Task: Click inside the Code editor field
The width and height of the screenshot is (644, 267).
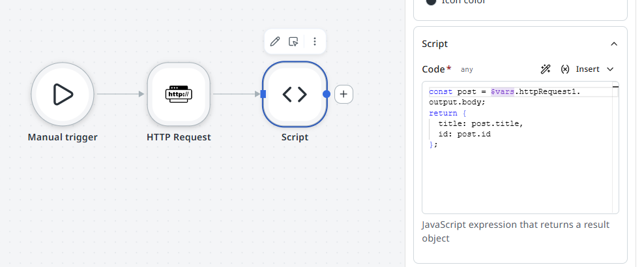Action: 520,148
